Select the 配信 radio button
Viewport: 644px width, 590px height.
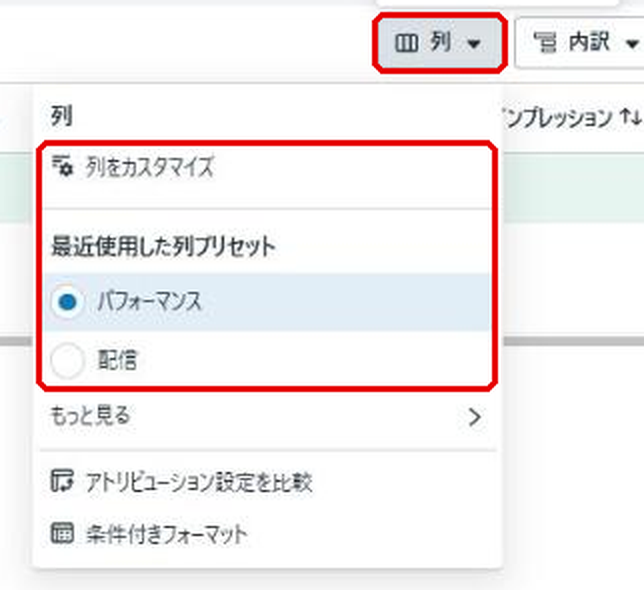coord(67,360)
